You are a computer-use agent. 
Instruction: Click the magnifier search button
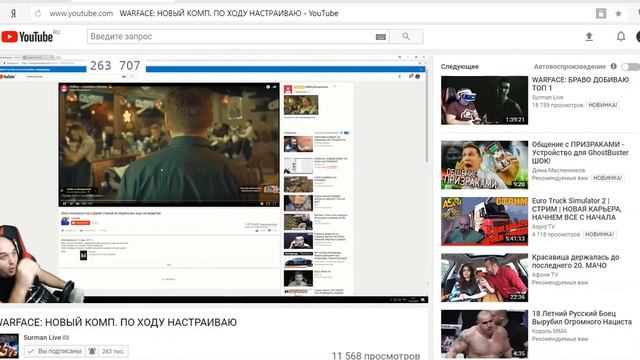406,36
